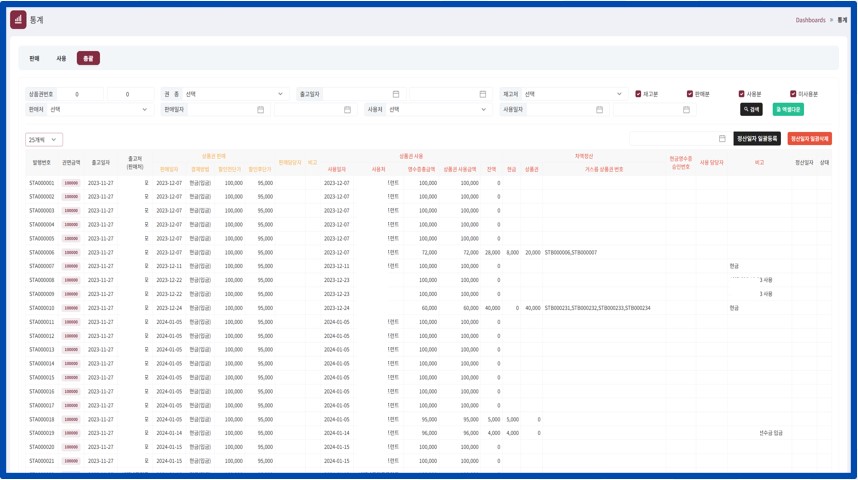Switch to the 판매 tab
The height and width of the screenshot is (480, 858).
tap(34, 59)
